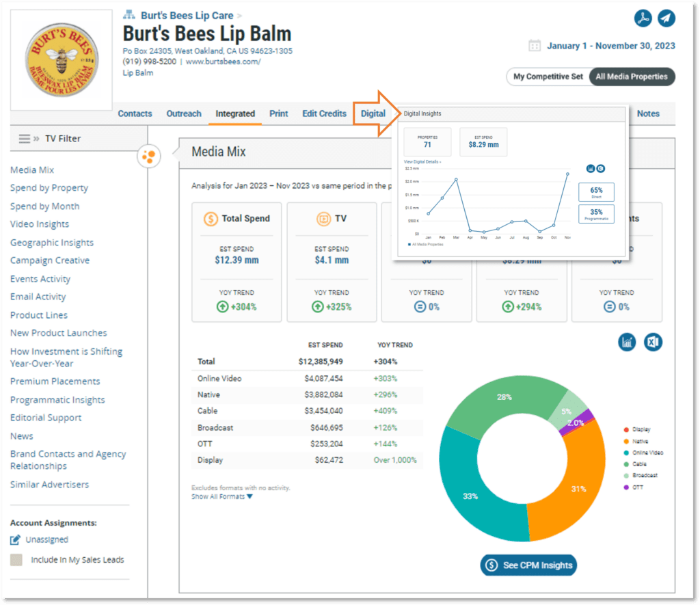The image size is (700, 605).
Task: Open Email Activity in sidebar
Action: point(38,297)
